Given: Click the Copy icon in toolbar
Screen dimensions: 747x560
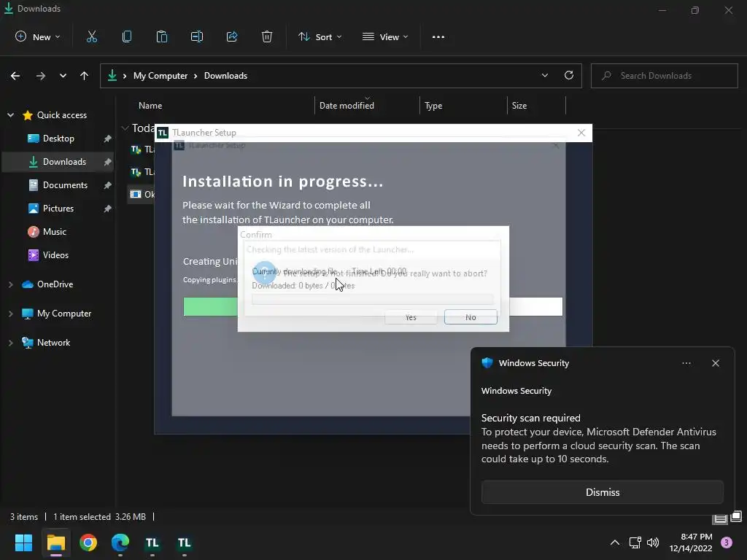Looking at the screenshot, I should point(127,36).
